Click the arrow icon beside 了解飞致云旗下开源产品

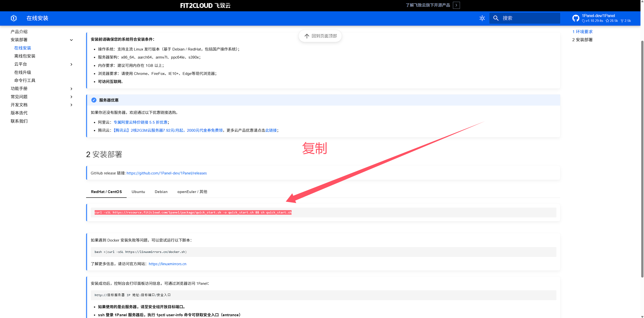pyautogui.click(x=456, y=5)
